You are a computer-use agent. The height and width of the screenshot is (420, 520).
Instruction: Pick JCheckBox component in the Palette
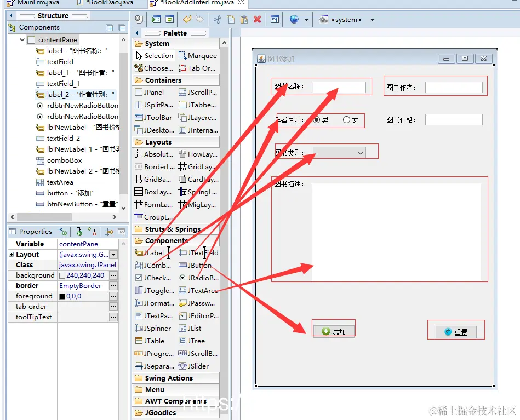[x=153, y=278]
